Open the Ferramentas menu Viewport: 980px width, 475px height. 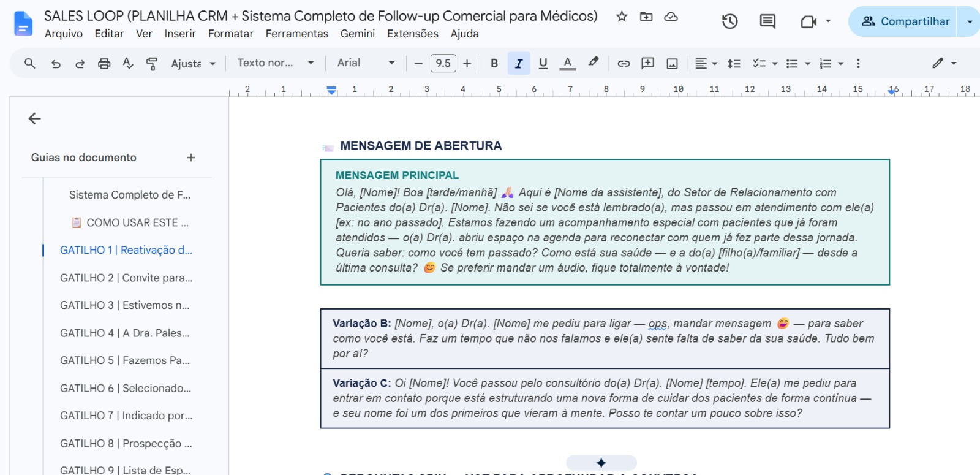(297, 34)
